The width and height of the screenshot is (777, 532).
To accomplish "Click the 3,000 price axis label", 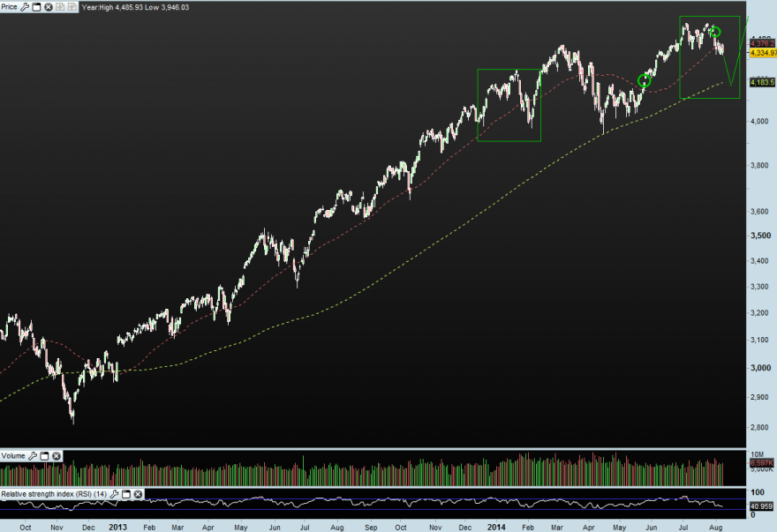I will tap(761, 368).
